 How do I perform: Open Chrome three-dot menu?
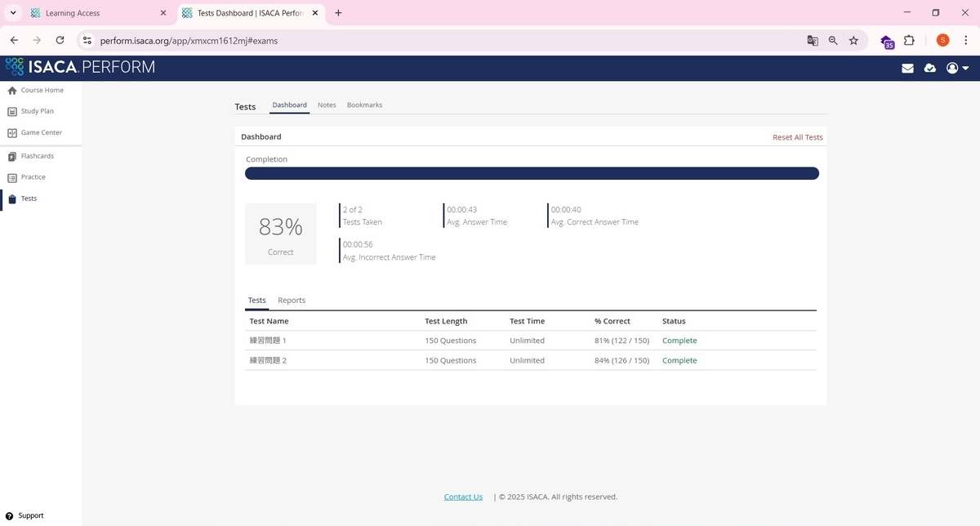[965, 40]
